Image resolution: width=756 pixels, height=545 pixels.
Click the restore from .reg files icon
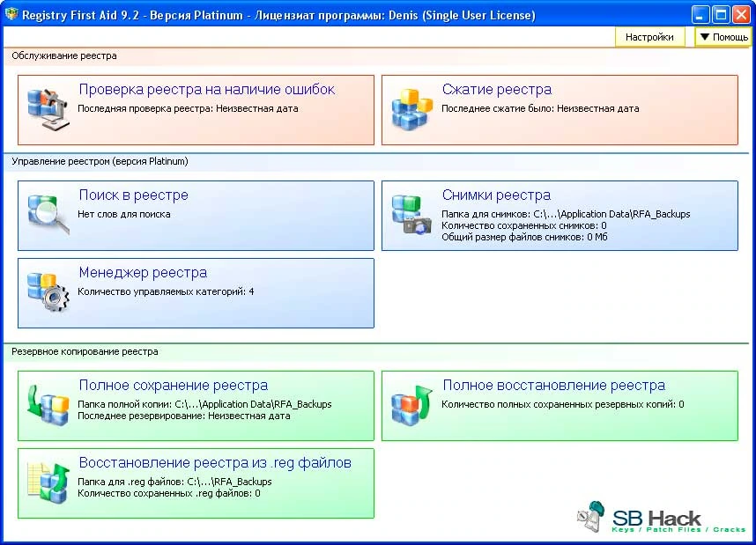click(x=48, y=482)
